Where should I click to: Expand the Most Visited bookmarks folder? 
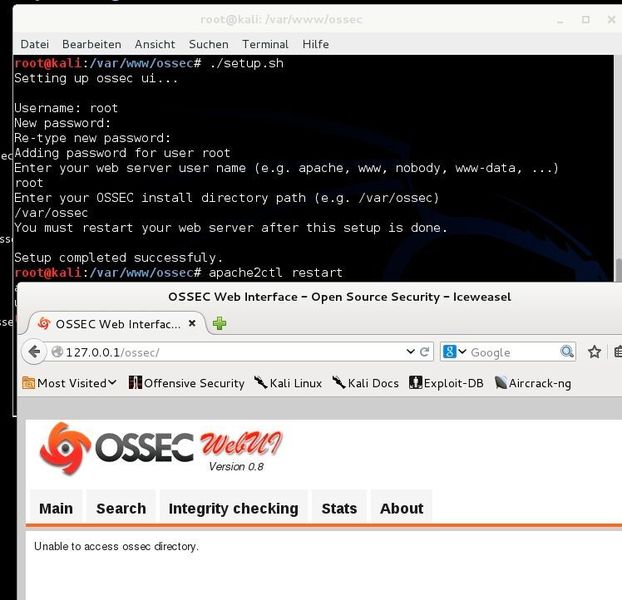pos(69,383)
